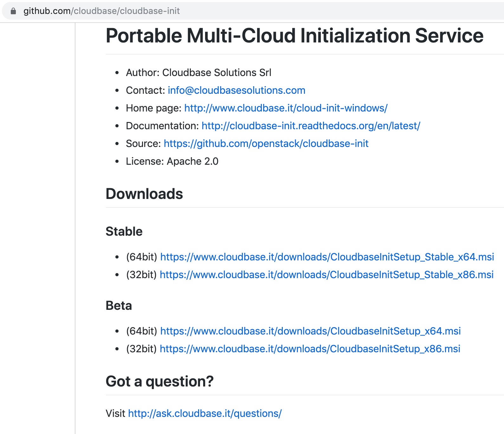Viewport: 504px width, 434px height.
Task: Download Stable x86 CloudbaseInitSetup msi
Action: tap(326, 275)
